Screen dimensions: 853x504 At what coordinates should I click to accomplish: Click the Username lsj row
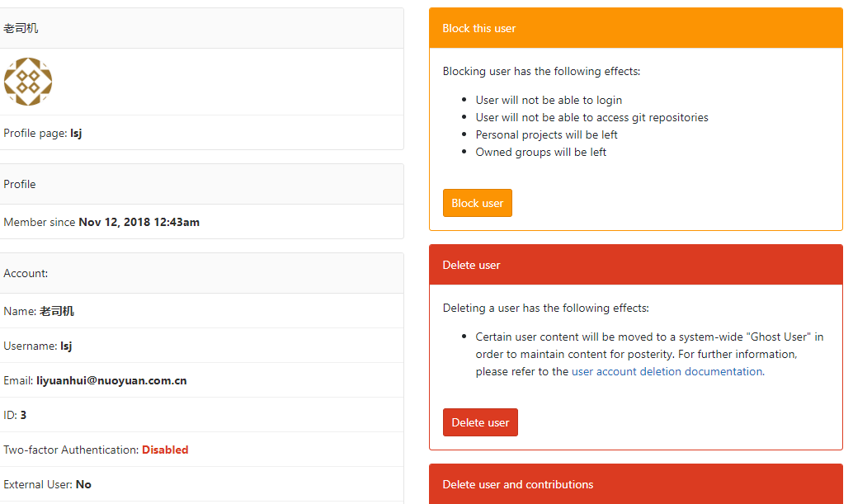(38, 346)
